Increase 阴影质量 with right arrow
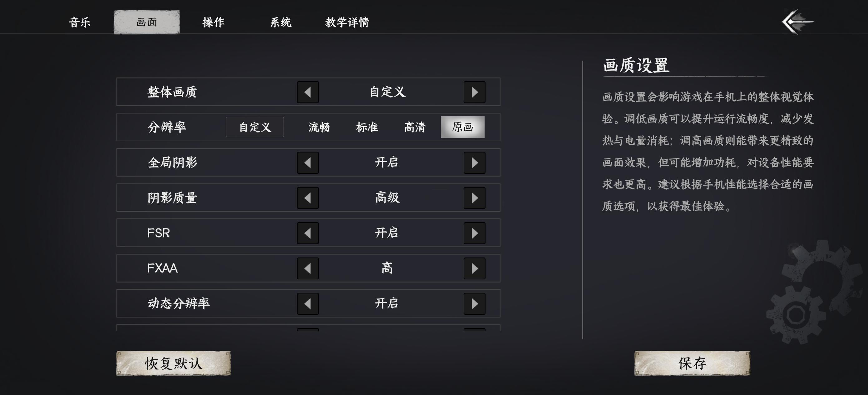This screenshot has width=868, height=395. click(475, 198)
